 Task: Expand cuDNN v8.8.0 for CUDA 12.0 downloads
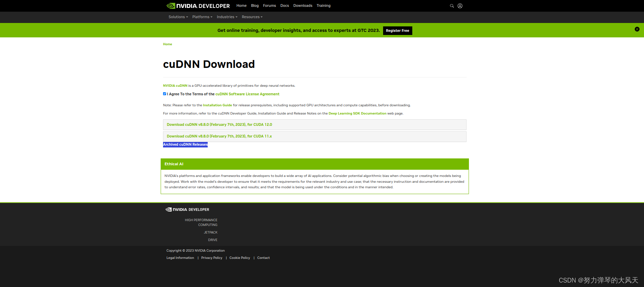point(314,124)
